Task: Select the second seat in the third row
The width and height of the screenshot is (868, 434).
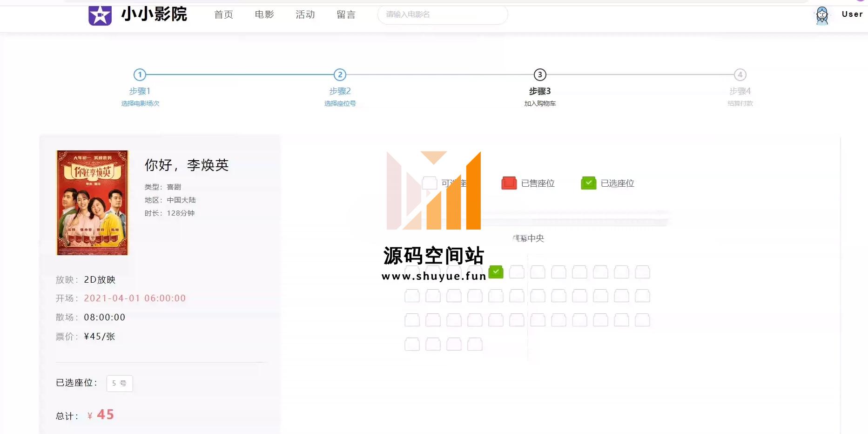Action: coord(433,320)
